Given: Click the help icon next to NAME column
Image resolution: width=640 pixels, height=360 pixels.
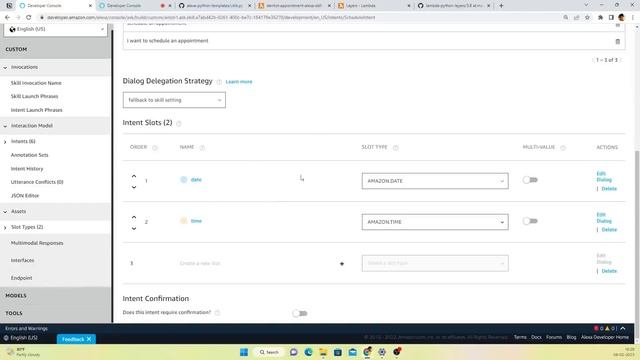Looking at the screenshot, I should (x=202, y=148).
